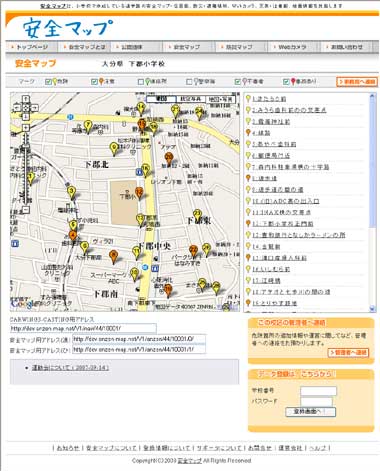
Task: Select yellow map marker number 11
Action: [136, 252]
